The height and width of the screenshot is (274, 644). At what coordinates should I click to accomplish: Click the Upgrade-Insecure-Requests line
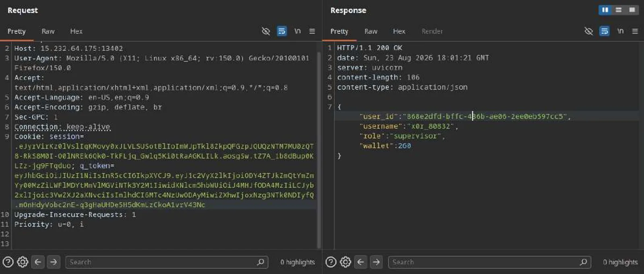tap(75, 215)
